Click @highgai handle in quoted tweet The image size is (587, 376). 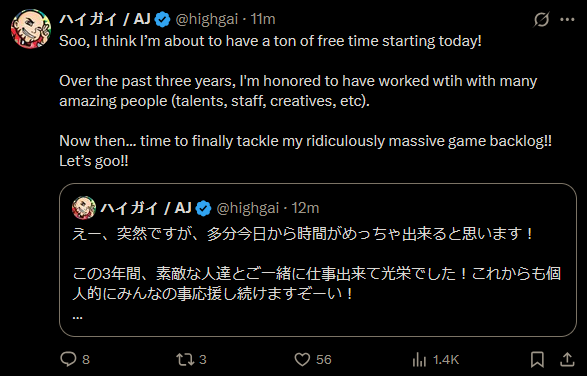coord(248,208)
